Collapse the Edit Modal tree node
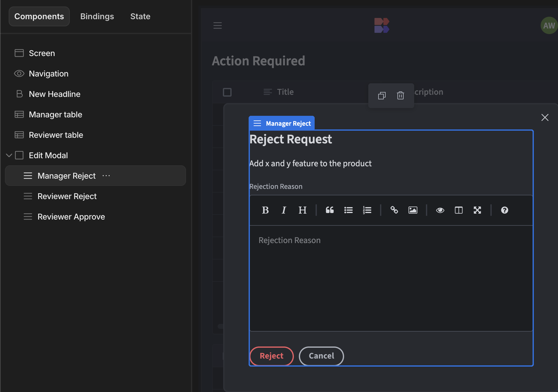The image size is (558, 392). click(9, 155)
